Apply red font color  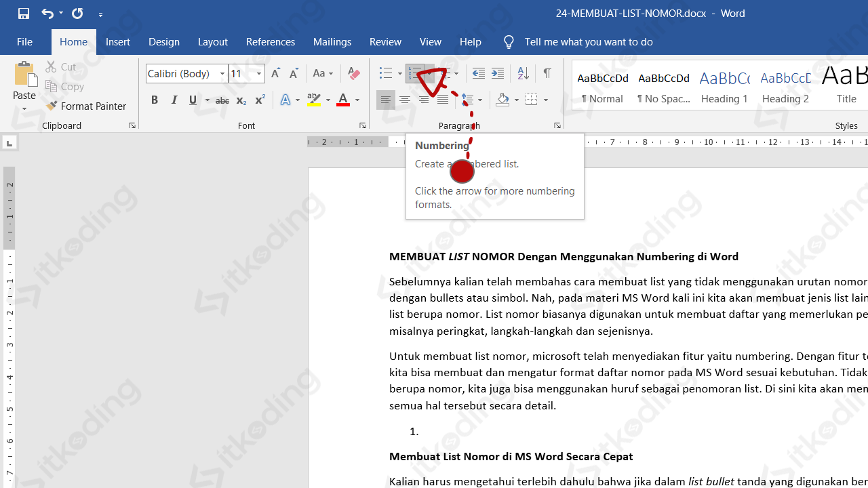click(x=343, y=100)
